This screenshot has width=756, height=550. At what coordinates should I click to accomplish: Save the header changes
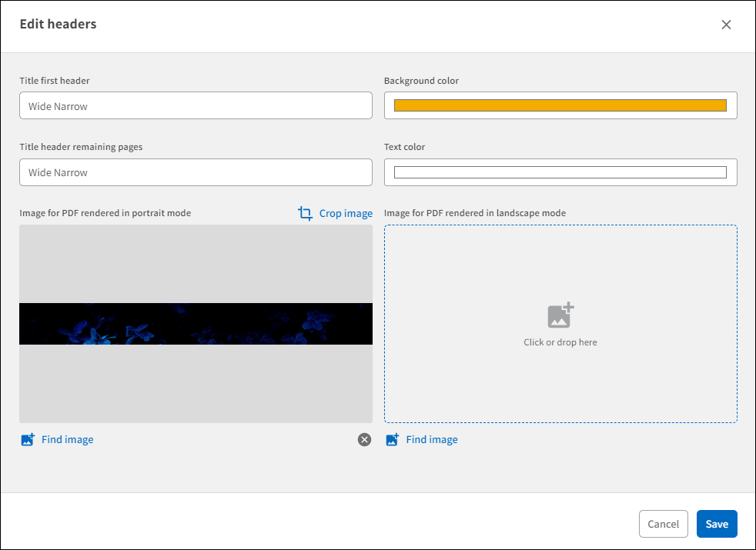[716, 524]
